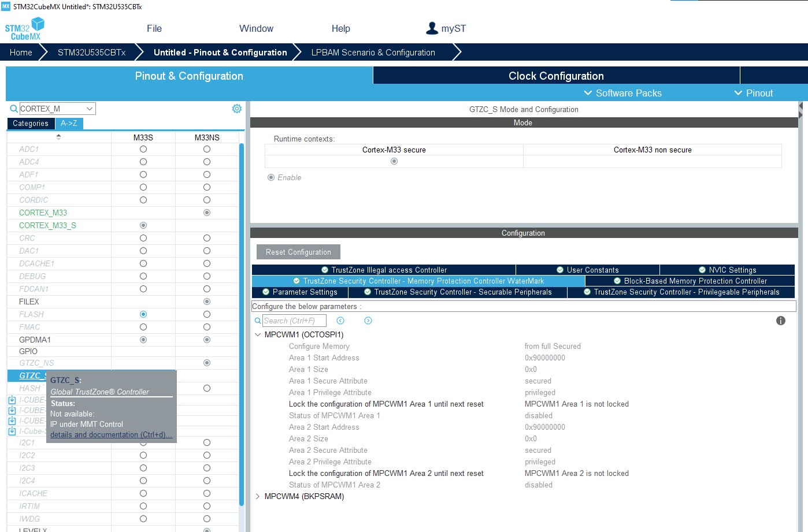This screenshot has width=808, height=532.
Task: Switch to the Categories tab
Action: 31,123
